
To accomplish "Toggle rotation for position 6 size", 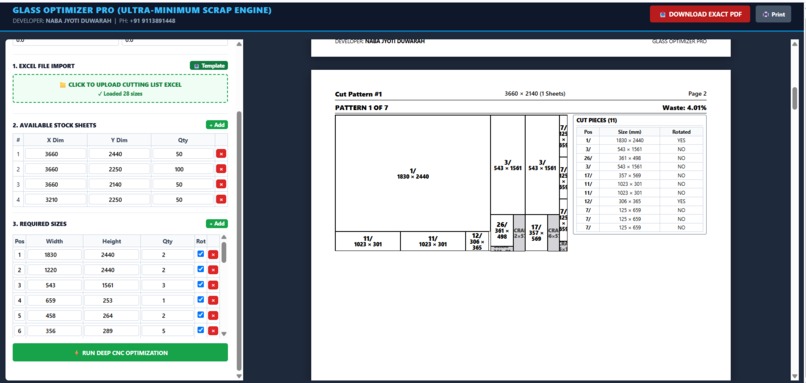I will click(200, 330).
